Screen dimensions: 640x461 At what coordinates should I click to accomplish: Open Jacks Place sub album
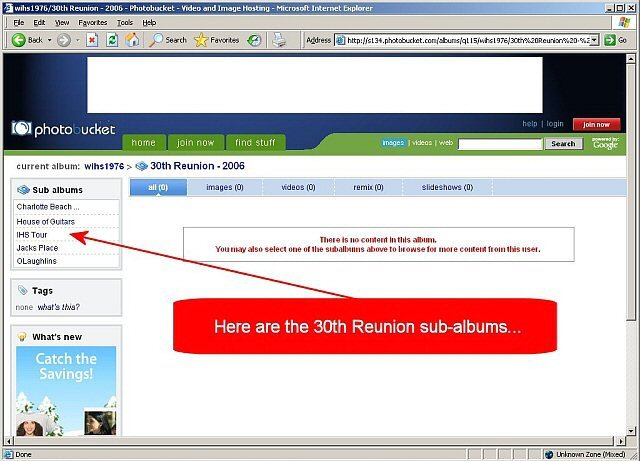[x=37, y=248]
